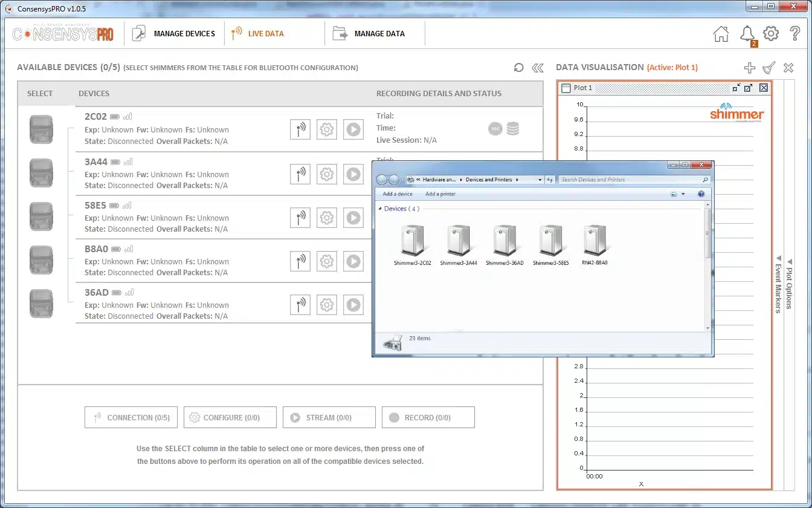This screenshot has width=812, height=508.
Task: Click the refresh available devices icon
Action: [518, 68]
